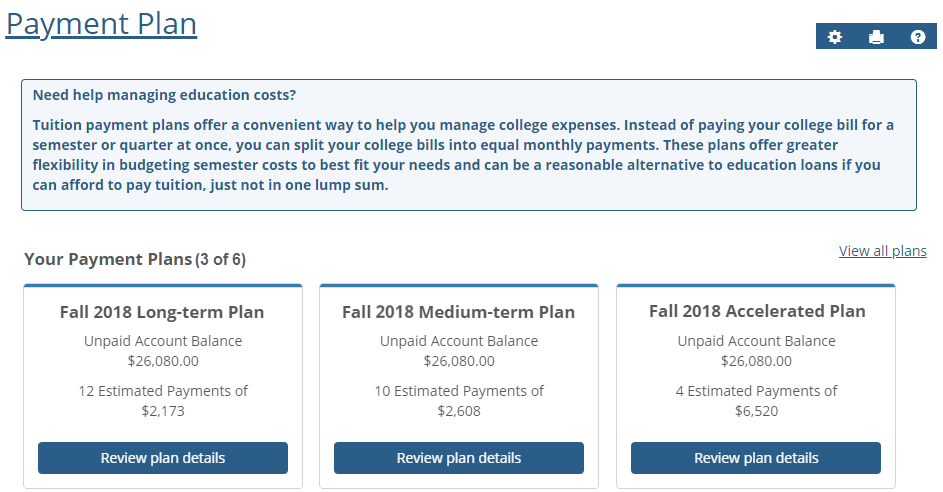
Task: Click the 'Your Payment Plans (3 of 6)' heading
Action: 135,260
